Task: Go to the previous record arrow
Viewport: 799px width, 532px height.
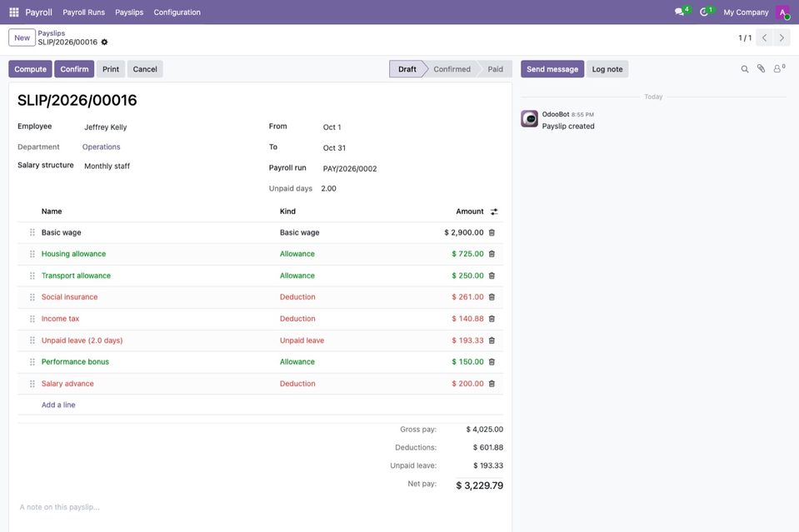Action: (x=764, y=37)
